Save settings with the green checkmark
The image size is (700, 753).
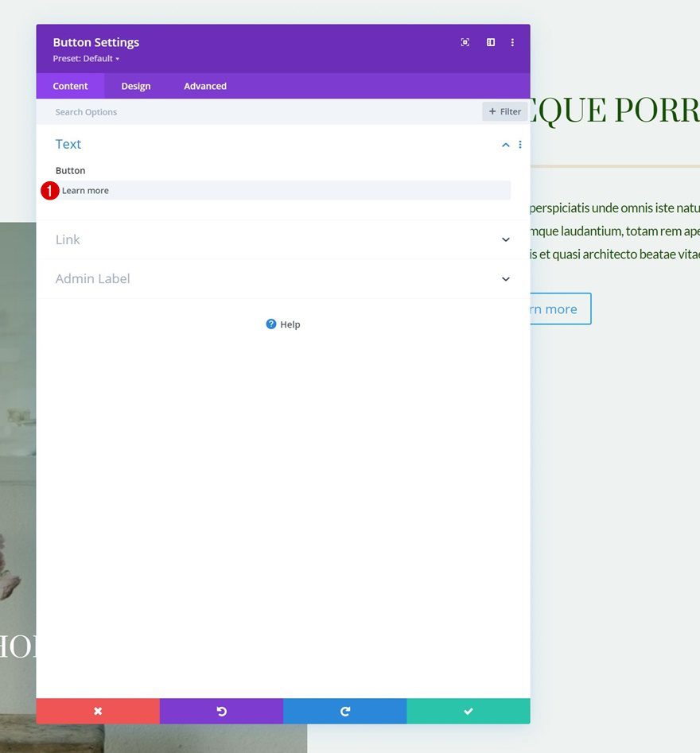point(468,711)
